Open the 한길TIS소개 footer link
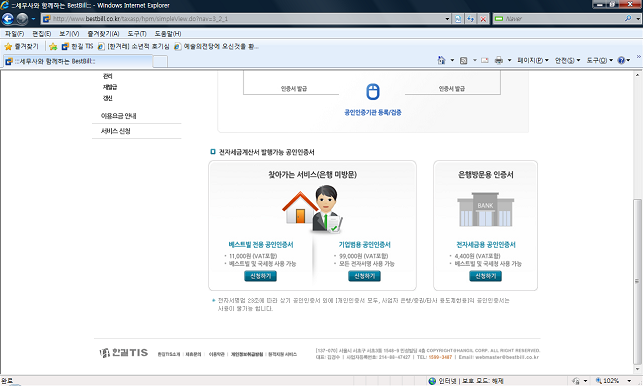The height and width of the screenshot is (386, 643). coord(169,354)
